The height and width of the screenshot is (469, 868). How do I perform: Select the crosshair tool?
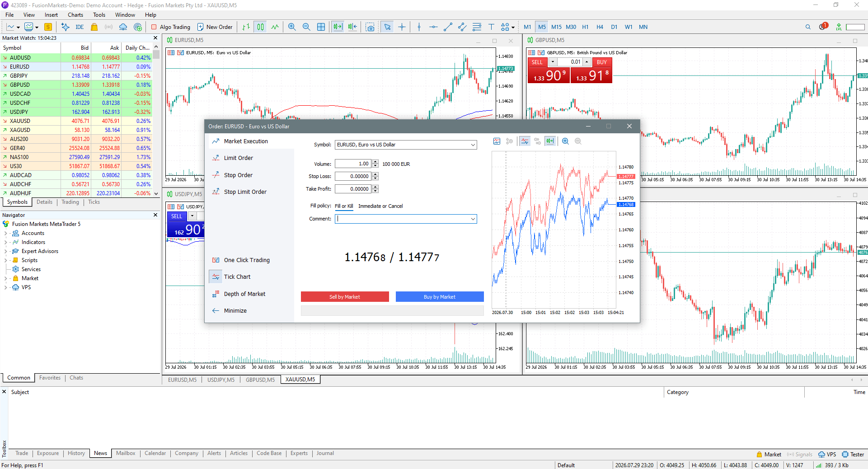[x=402, y=27]
